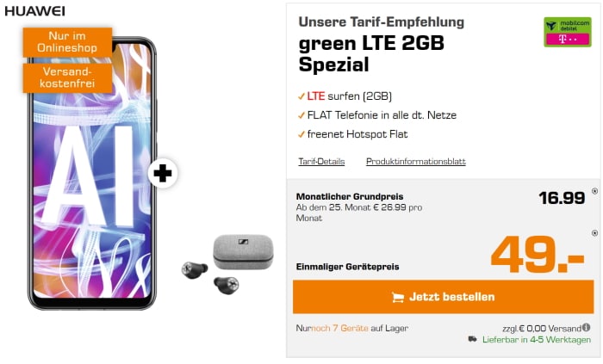Image resolution: width=603 pixels, height=364 pixels.
Task: Open the Tarif-Details link
Action: [321, 162]
